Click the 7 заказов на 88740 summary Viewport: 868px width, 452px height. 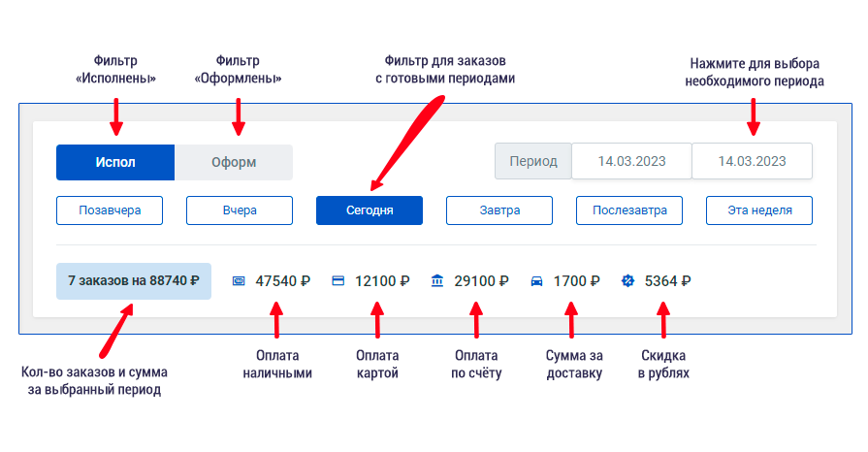(x=134, y=281)
